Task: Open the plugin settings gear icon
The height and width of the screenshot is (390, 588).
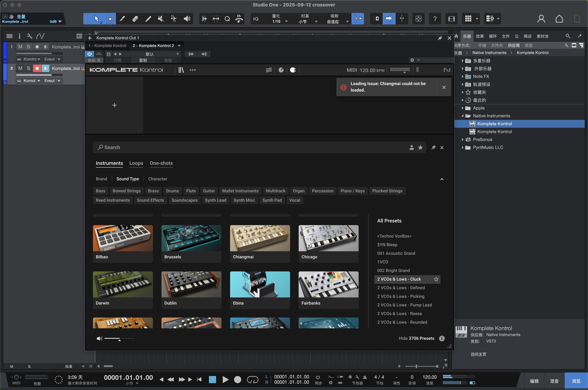Action: tap(412, 60)
